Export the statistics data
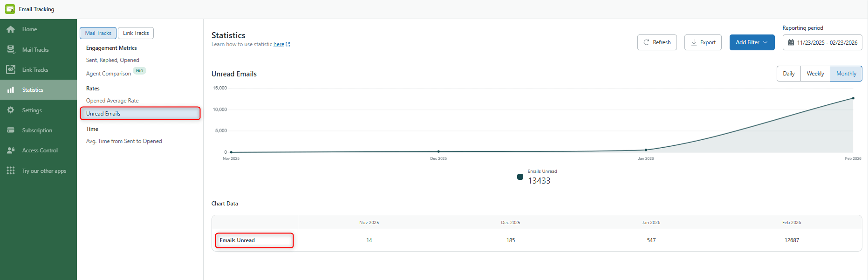The height and width of the screenshot is (280, 868). pyautogui.click(x=703, y=42)
